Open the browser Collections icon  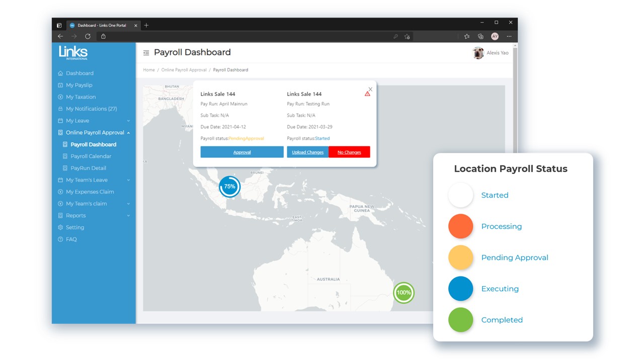pyautogui.click(x=480, y=36)
